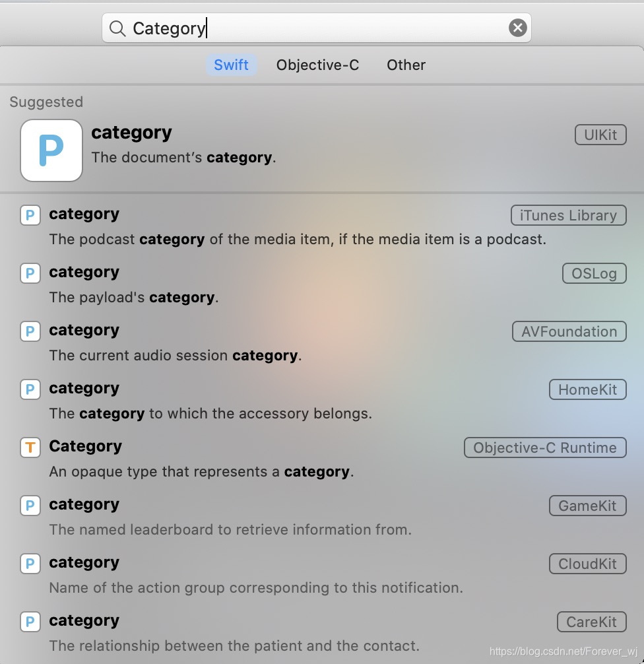
Task: Click P icon of iTunes Library result
Action: 30,215
